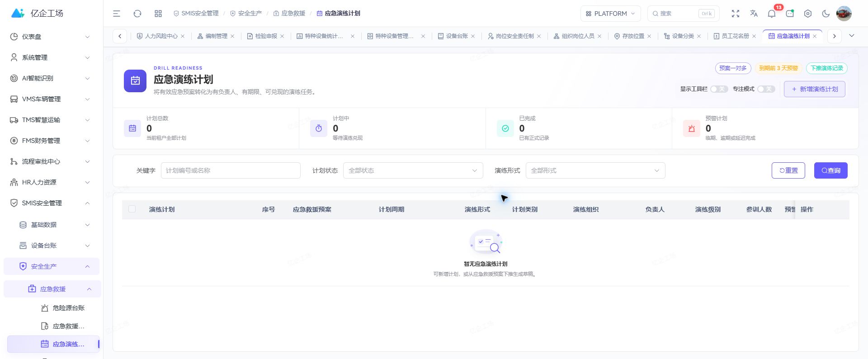Click the 危险源台账 sidebar item
Viewport: 868px width, 359px height.
53,308
